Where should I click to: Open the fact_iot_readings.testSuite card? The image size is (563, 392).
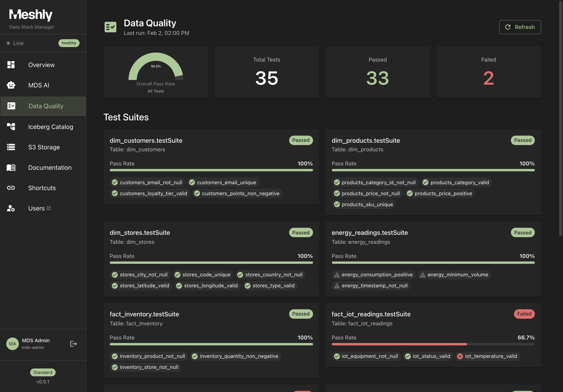click(x=371, y=314)
